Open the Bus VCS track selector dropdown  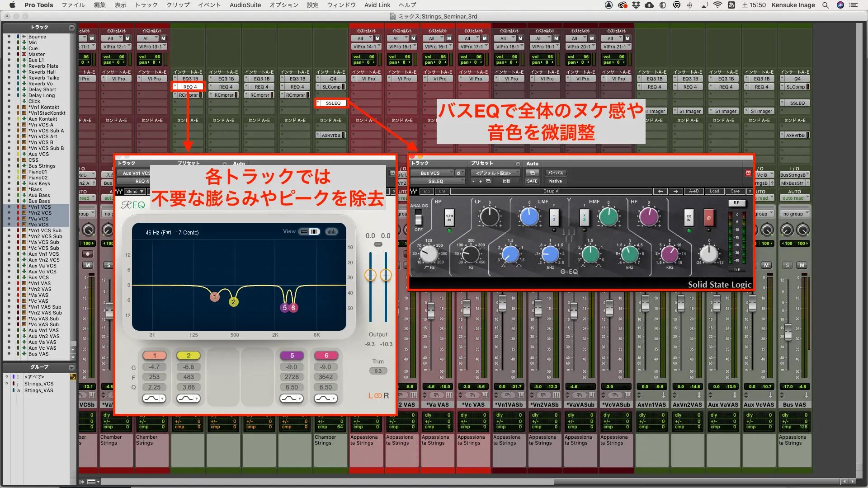[433, 173]
